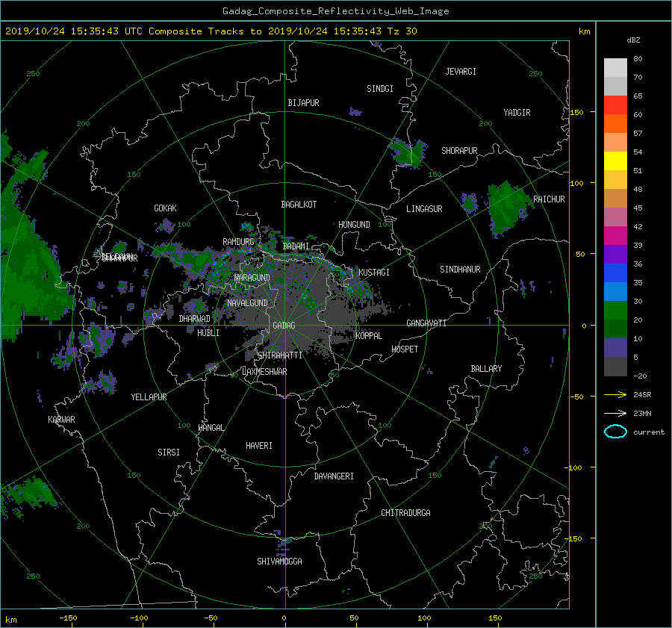Click the SINDGI city label
Viewport: 672px width, 628px height.
click(380, 89)
